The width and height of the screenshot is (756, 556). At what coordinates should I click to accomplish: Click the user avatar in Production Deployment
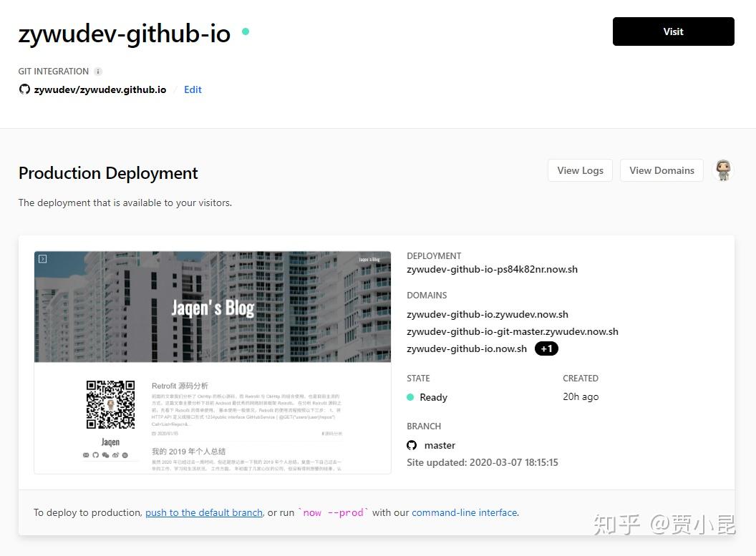[723, 170]
